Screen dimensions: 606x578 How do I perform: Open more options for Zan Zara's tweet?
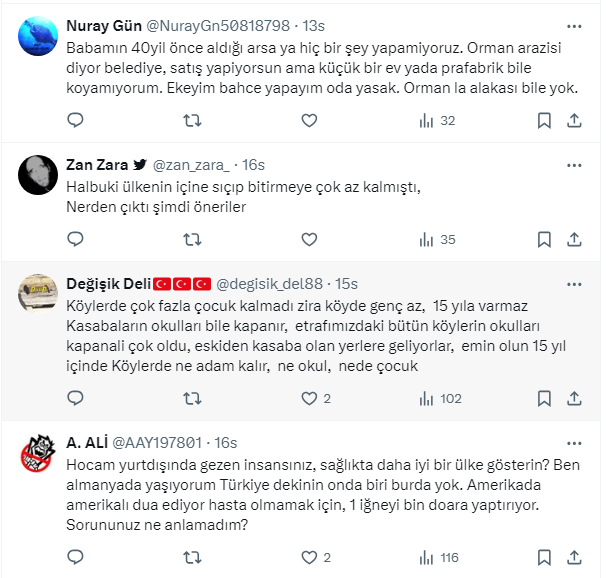(575, 164)
